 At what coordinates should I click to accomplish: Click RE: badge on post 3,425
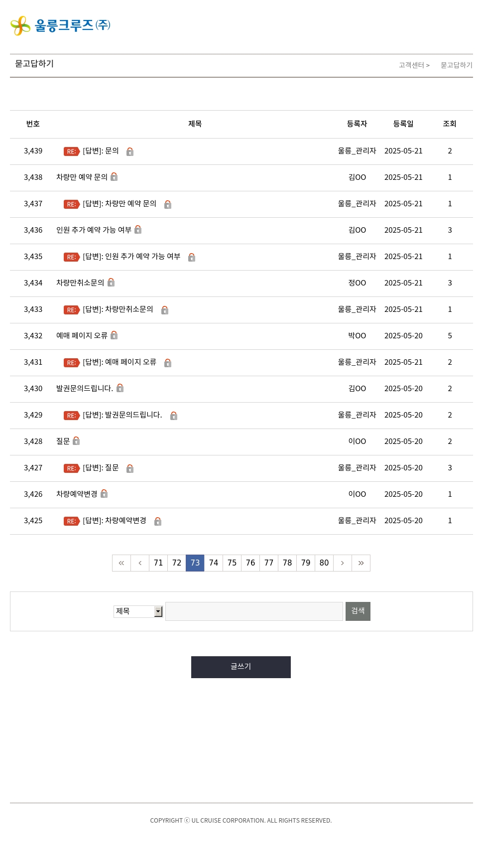point(72,521)
